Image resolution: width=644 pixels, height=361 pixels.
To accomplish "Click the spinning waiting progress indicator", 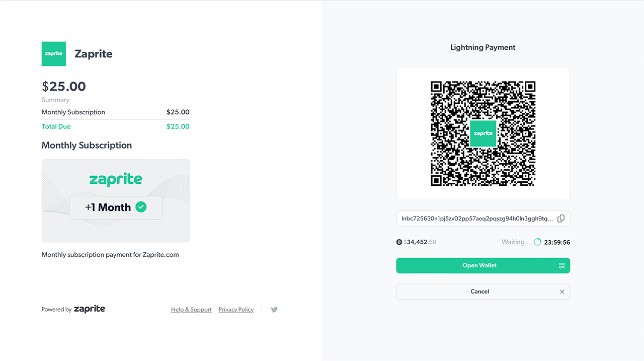I will 537,242.
